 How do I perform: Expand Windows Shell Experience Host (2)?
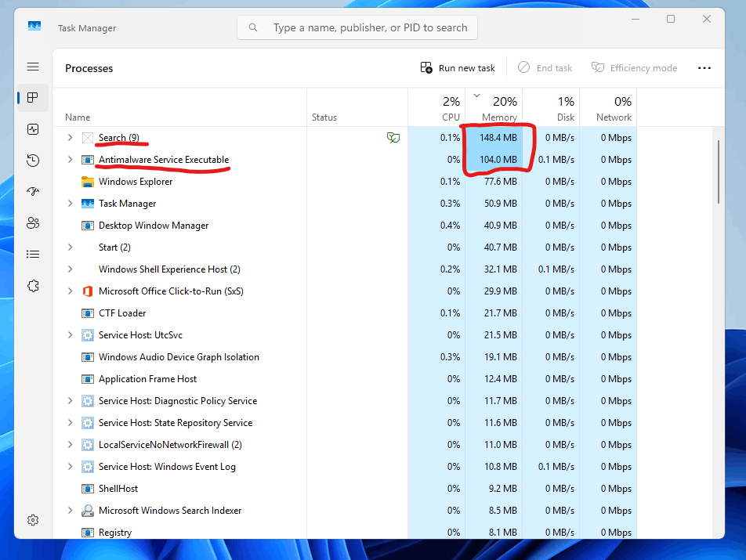[70, 269]
